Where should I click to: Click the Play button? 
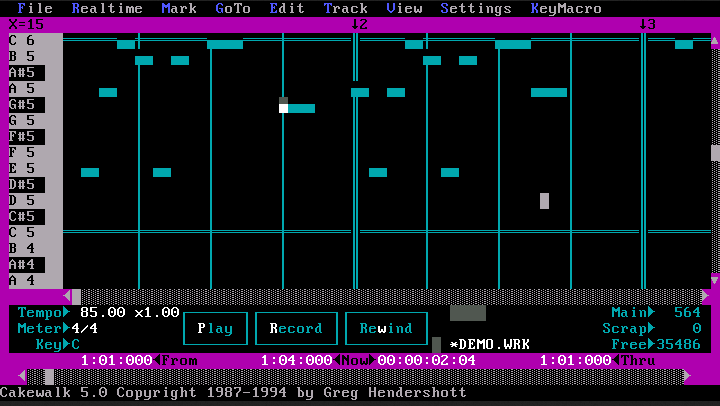pos(215,328)
